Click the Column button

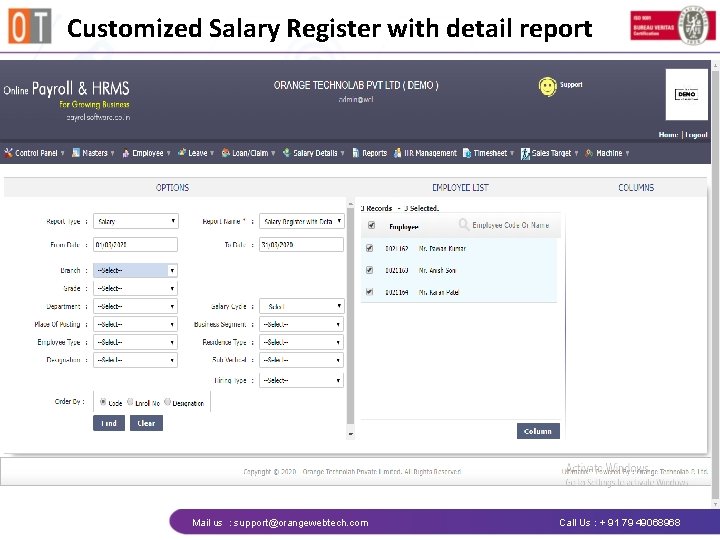pos(538,431)
